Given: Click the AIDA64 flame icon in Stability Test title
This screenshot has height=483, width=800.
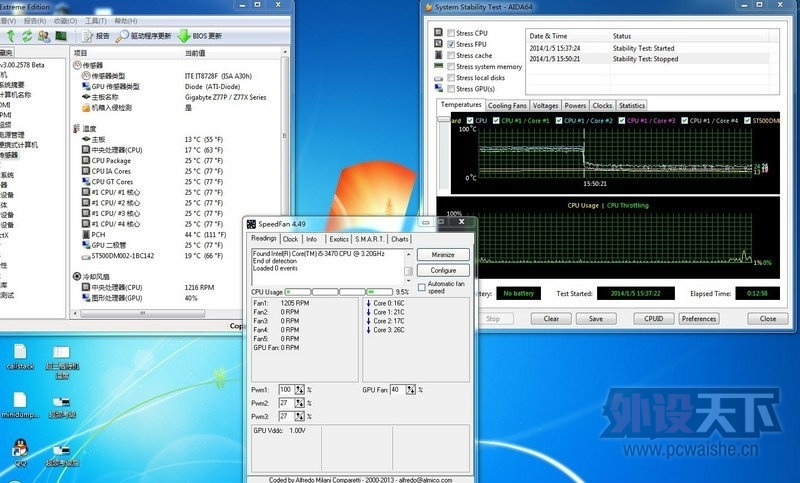Looking at the screenshot, I should pos(429,7).
